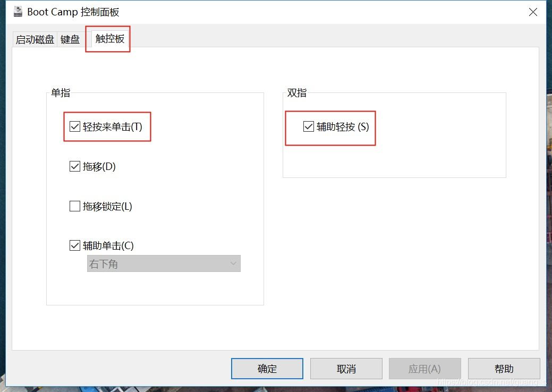
Task: Select the 触控板 tab
Action: 110,38
